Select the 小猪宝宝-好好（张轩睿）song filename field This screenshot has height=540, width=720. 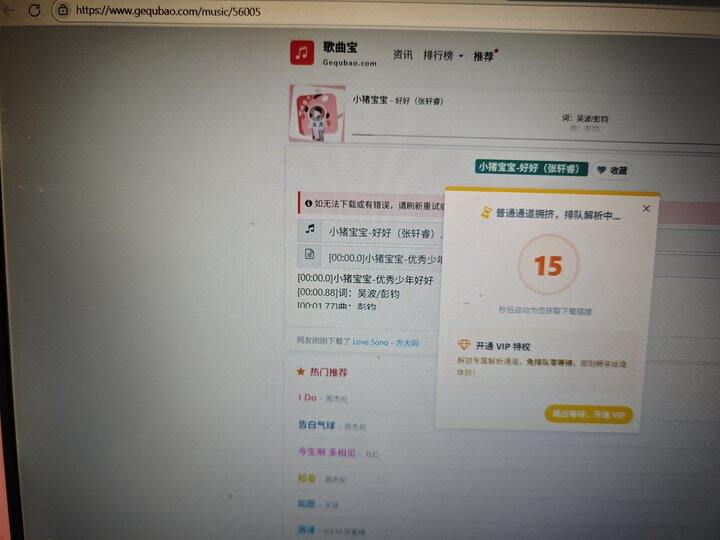[383, 232]
